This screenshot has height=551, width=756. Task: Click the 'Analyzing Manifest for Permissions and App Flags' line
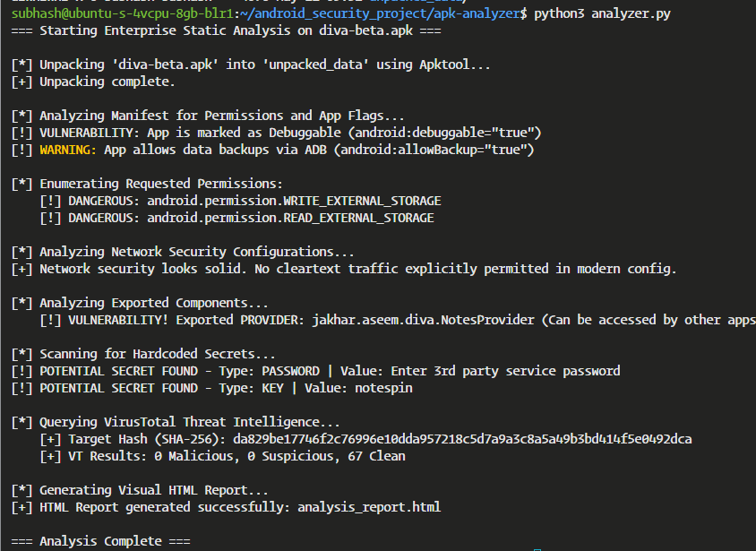pyautogui.click(x=208, y=116)
